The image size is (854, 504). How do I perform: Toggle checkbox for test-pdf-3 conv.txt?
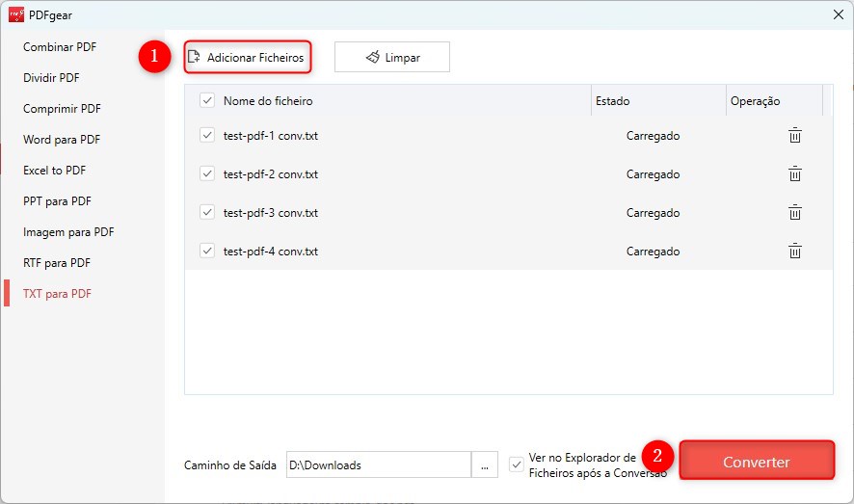[207, 212]
